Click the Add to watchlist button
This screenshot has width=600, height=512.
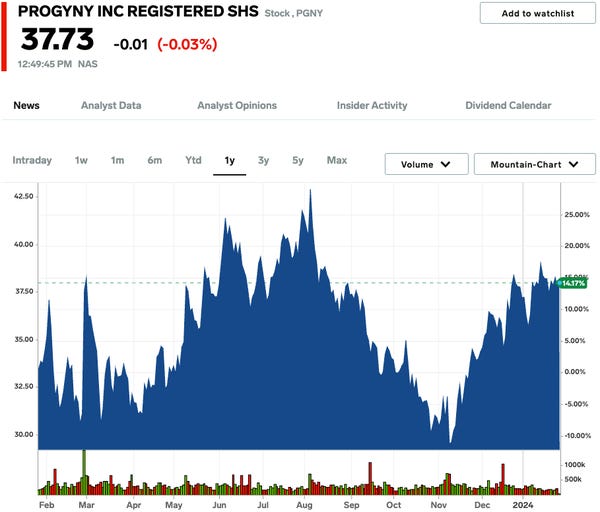[x=538, y=13]
